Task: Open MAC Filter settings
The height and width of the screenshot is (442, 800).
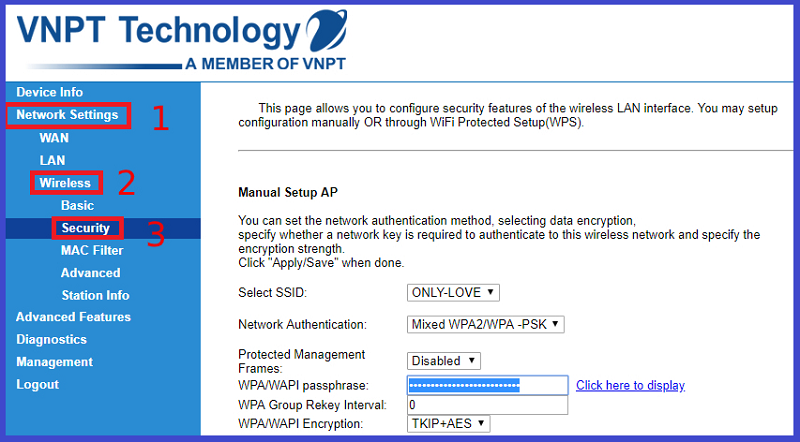Action: [x=92, y=250]
